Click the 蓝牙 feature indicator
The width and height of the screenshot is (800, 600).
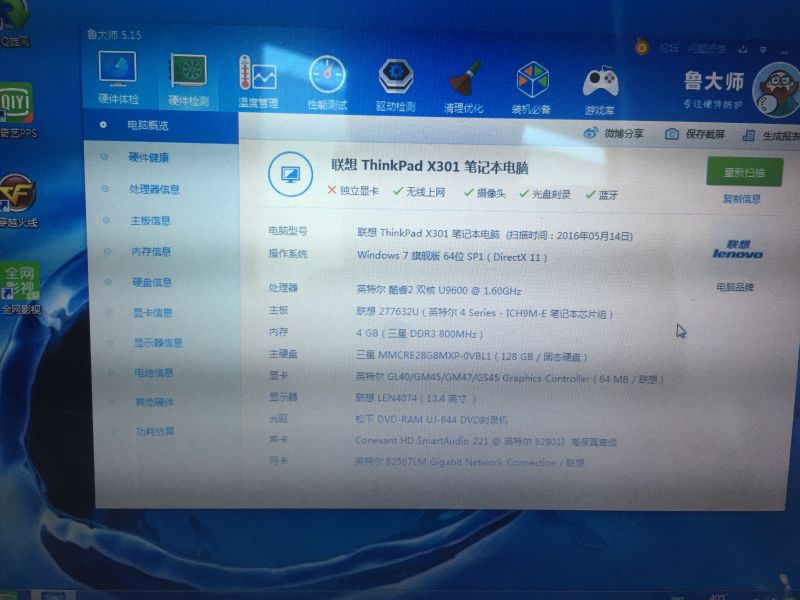tap(602, 195)
